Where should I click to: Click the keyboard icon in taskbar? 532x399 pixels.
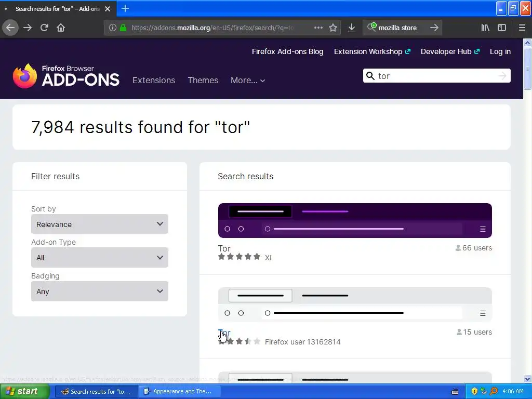[x=455, y=392]
